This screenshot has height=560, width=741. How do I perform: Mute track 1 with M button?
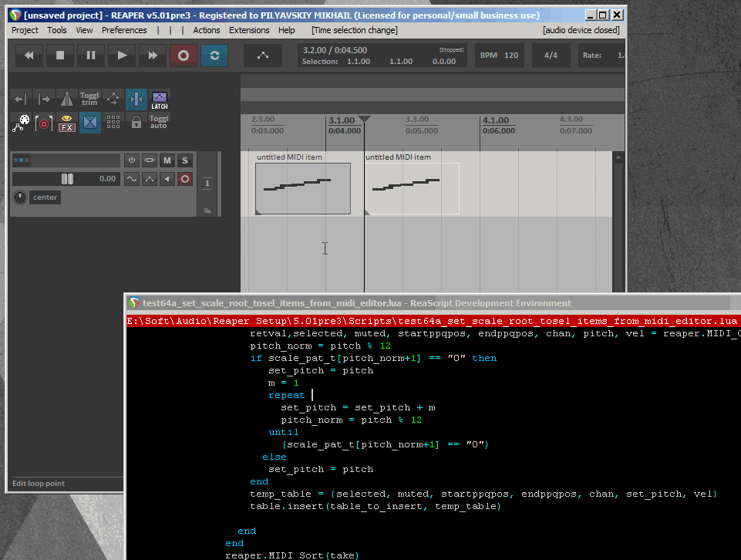(x=167, y=160)
